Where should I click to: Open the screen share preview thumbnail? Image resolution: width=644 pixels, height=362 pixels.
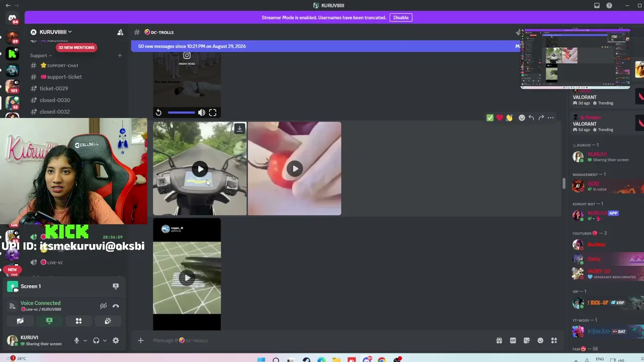coord(575,59)
